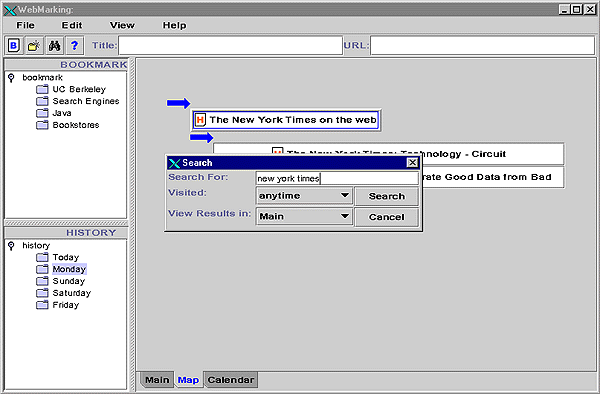Open the Visited 'anytime' dropdown
The image size is (600, 394).
pos(304,196)
